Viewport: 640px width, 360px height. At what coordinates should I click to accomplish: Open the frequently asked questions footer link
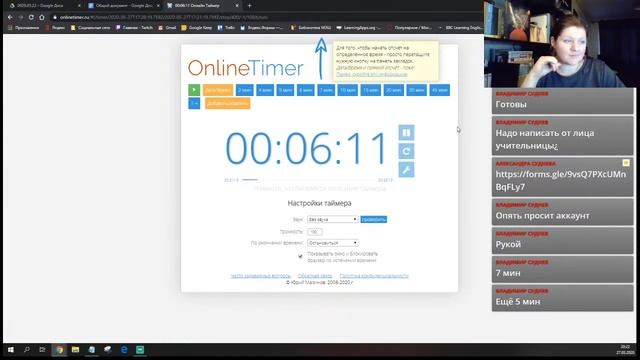click(x=260, y=276)
